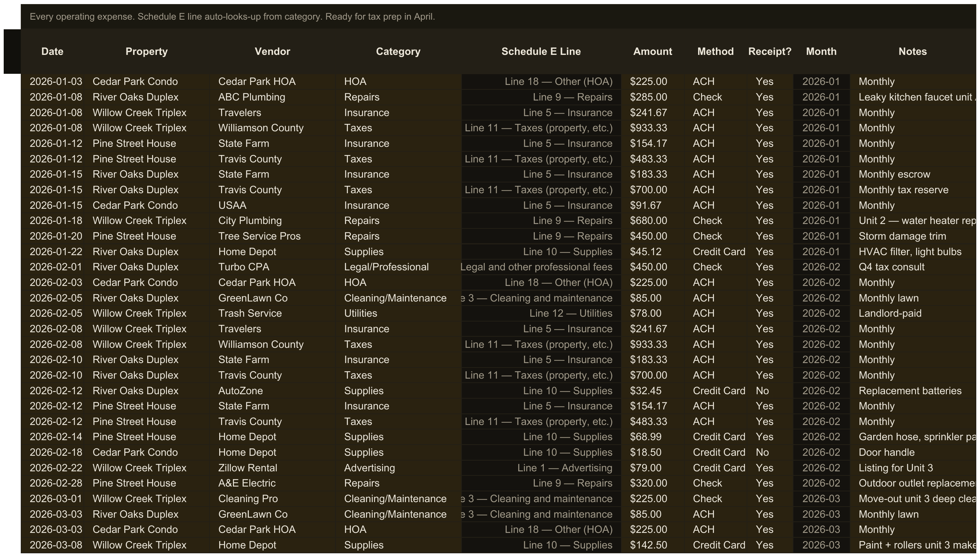
Task: Select the Month column header
Action: (821, 51)
